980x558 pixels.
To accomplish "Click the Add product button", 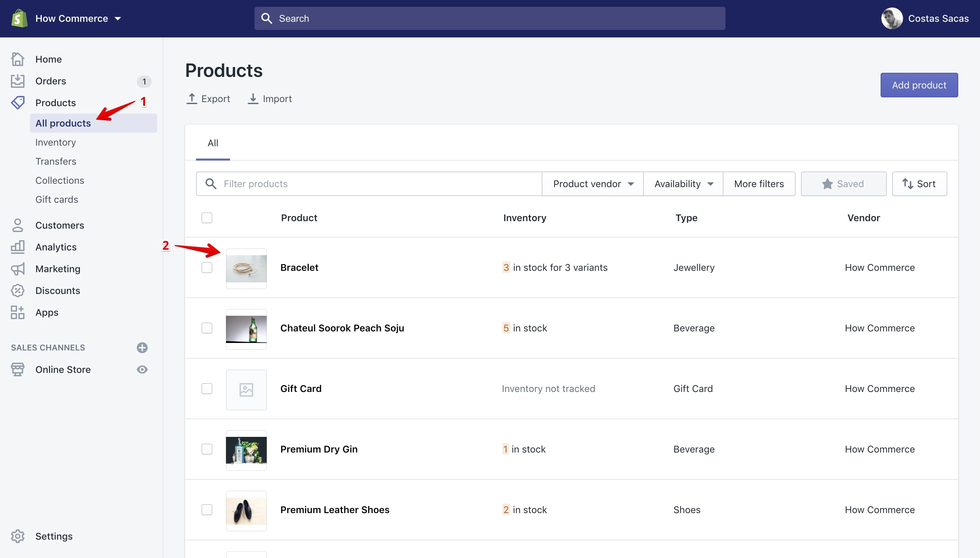I will coord(919,85).
